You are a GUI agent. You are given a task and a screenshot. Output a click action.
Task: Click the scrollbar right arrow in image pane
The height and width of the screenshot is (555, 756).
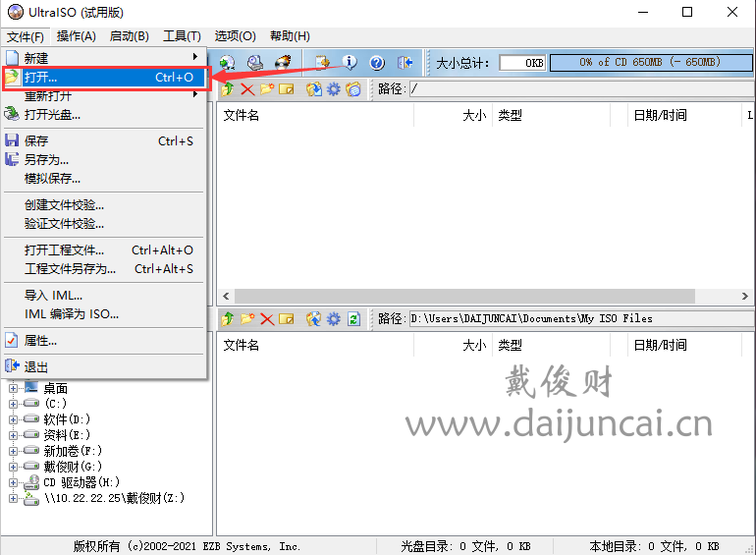pyautogui.click(x=745, y=296)
